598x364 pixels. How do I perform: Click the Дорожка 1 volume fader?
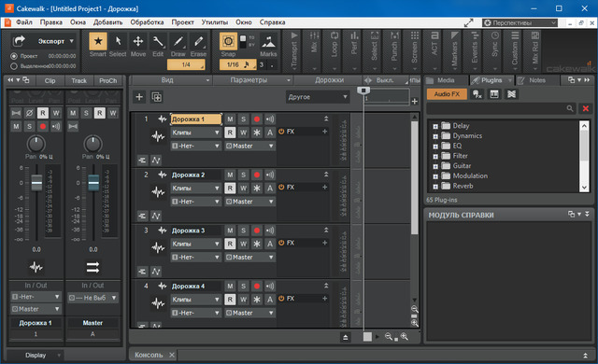36,183
